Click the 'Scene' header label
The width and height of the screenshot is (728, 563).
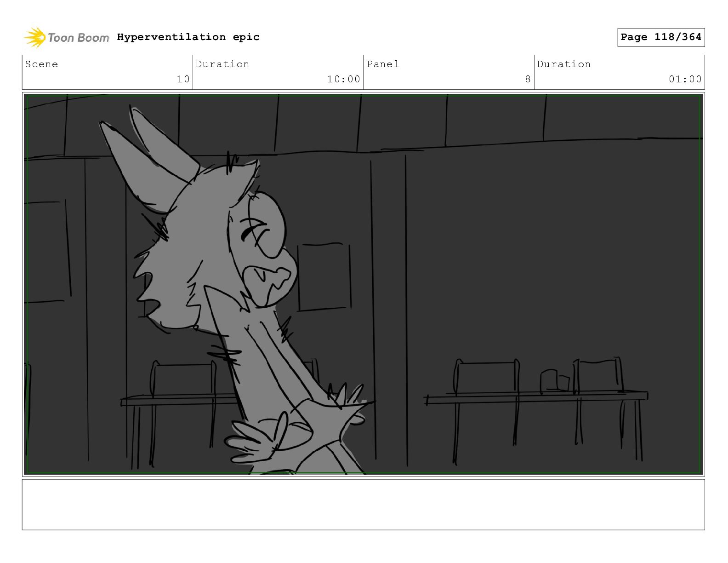pos(41,64)
